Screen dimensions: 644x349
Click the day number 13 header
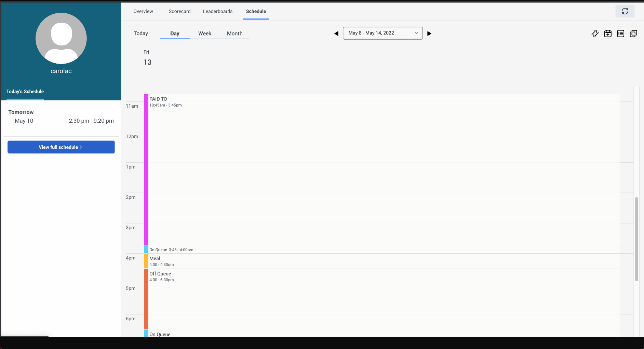point(147,62)
